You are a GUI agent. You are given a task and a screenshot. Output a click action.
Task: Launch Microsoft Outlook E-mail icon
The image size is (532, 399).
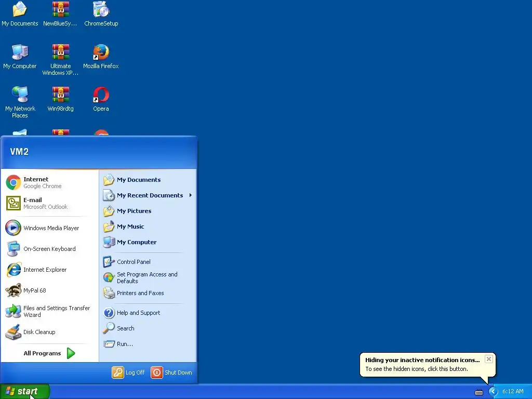[13, 203]
